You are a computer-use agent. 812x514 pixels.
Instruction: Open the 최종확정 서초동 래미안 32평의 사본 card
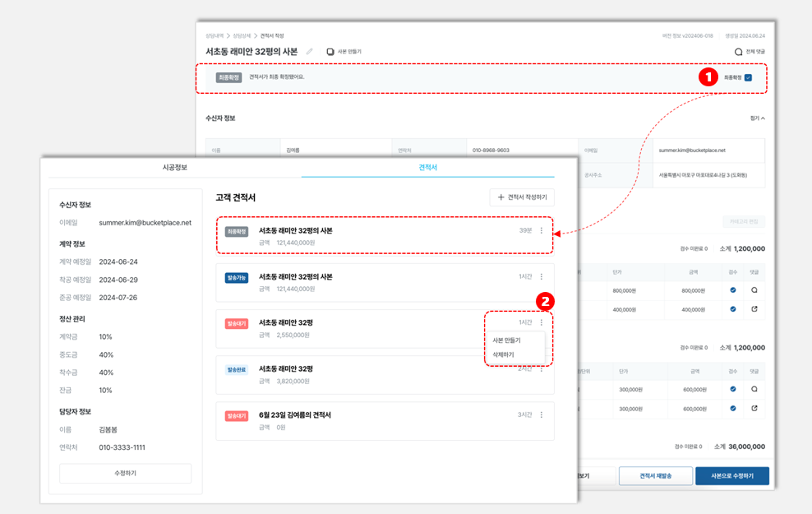pyautogui.click(x=385, y=236)
